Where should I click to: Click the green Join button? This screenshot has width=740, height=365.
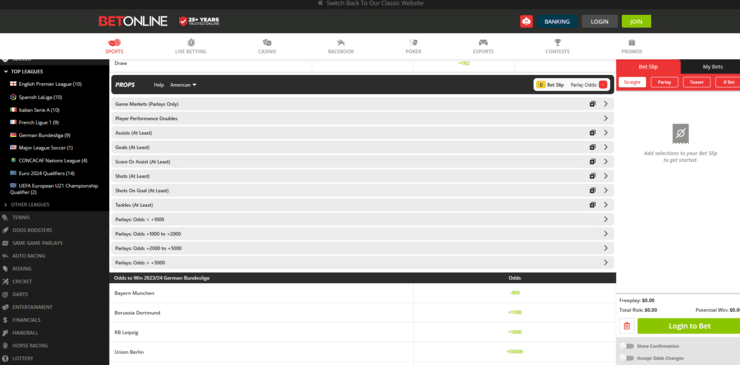636,21
